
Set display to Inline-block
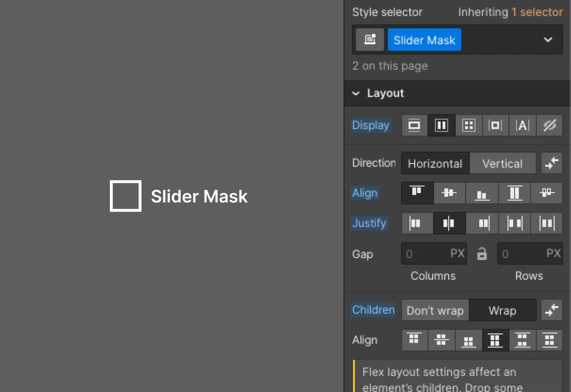click(x=495, y=125)
